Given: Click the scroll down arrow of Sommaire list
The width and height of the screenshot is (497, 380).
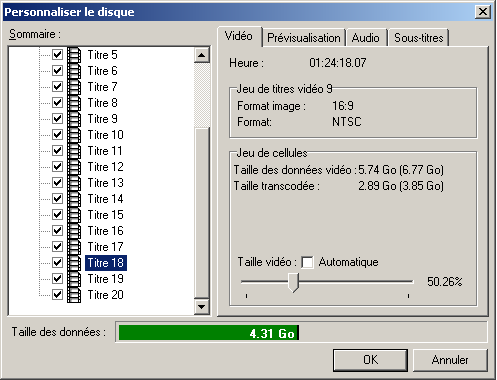Looking at the screenshot, I should click(x=201, y=306).
